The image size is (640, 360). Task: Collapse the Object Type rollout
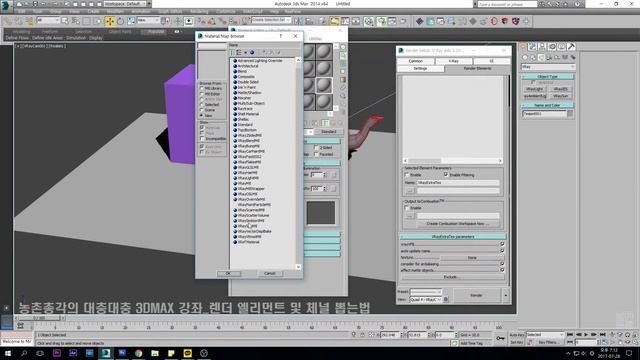548,77
